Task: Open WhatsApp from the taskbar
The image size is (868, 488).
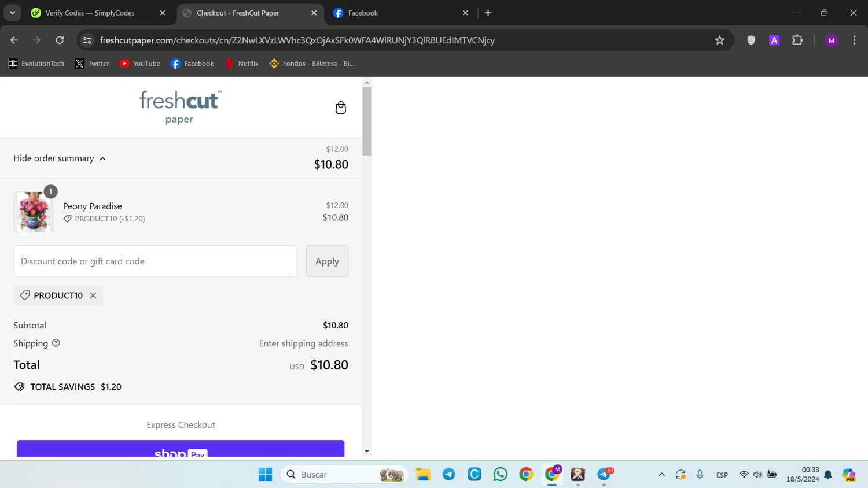Action: tap(501, 474)
